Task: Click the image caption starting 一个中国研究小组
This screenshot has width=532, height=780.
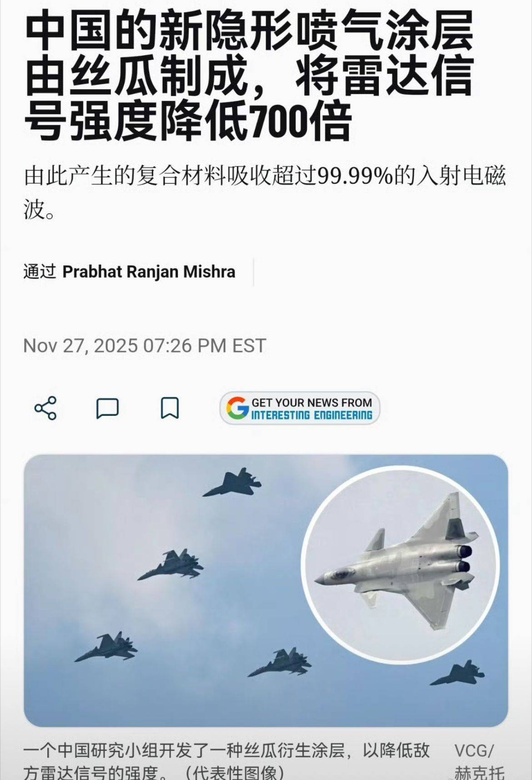Action: pos(226,760)
